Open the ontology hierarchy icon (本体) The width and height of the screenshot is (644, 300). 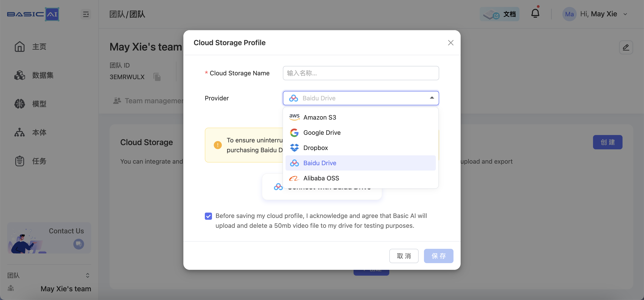click(x=19, y=133)
